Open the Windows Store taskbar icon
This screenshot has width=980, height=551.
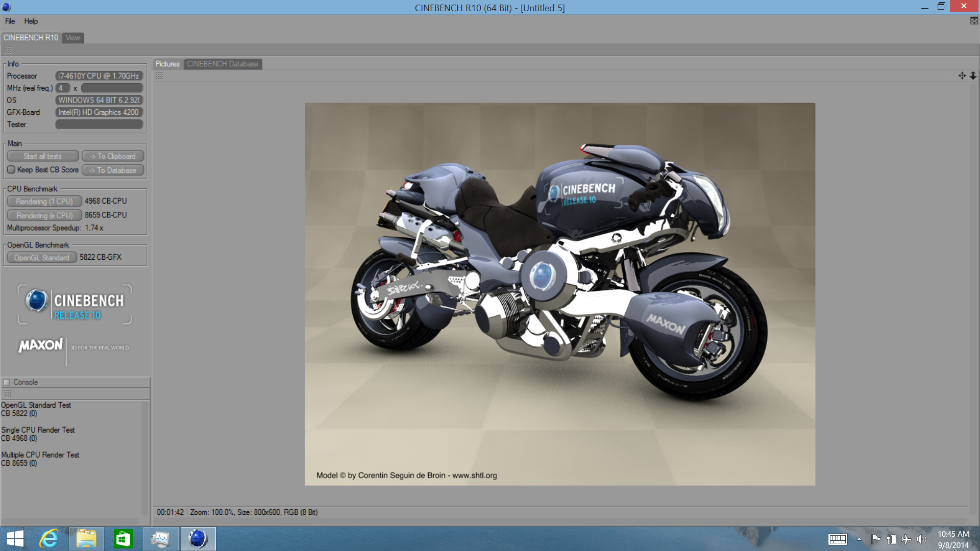pos(123,539)
